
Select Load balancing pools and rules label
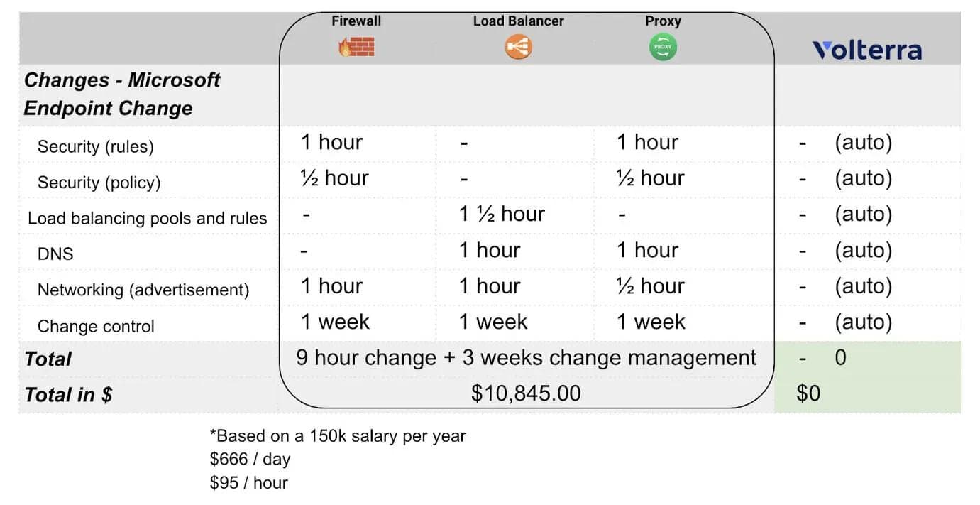click(x=147, y=218)
